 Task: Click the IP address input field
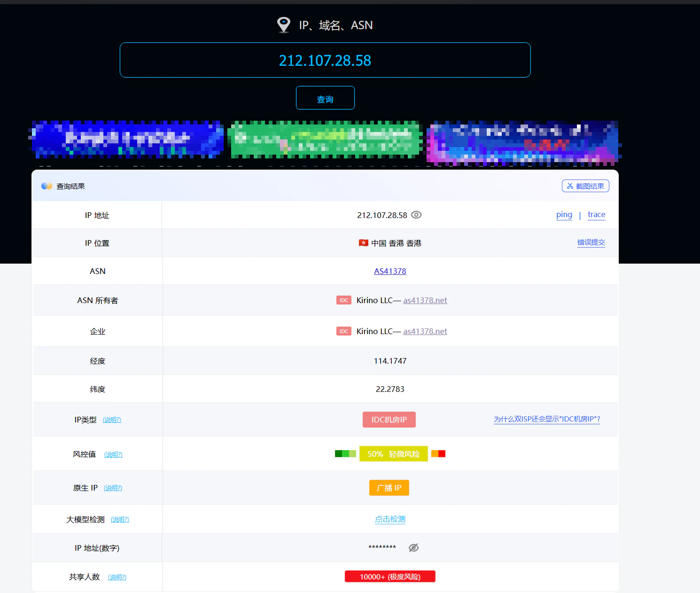[x=325, y=60]
